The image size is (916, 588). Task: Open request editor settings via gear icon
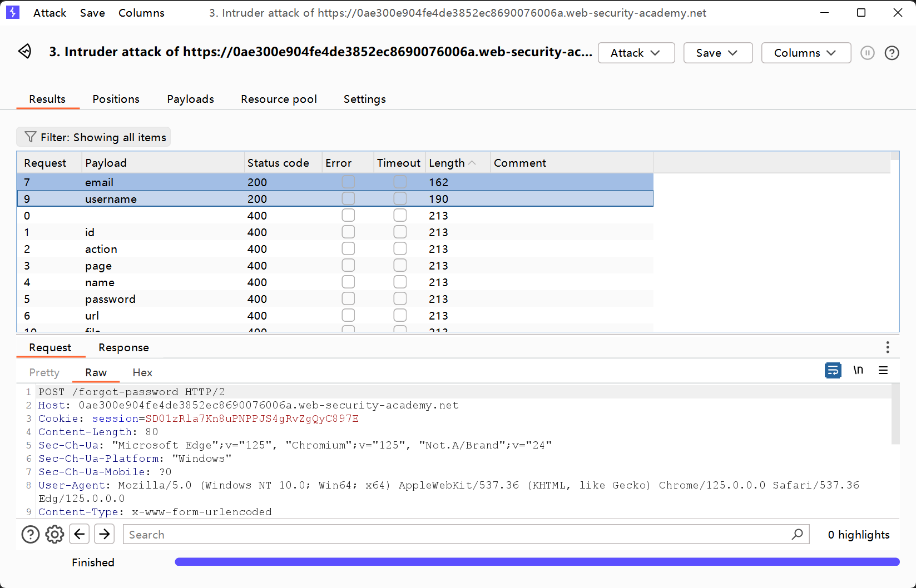coord(54,534)
